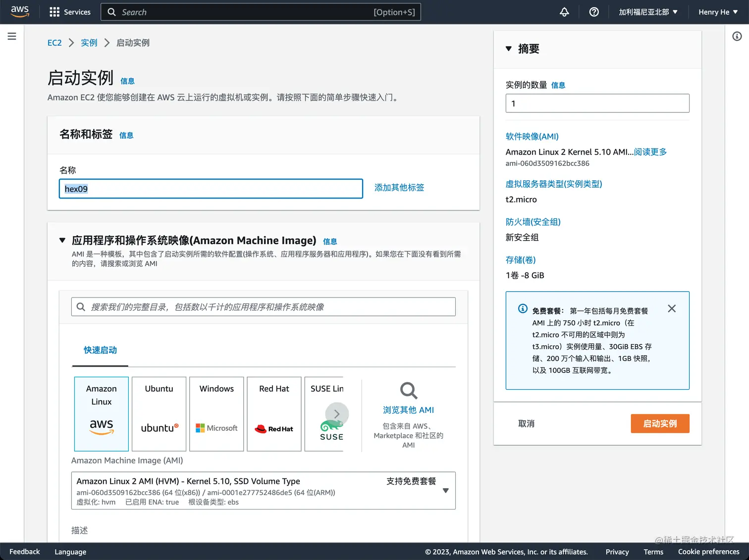Image resolution: width=749 pixels, height=560 pixels.
Task: Select the Ubuntu AMI tile
Action: (159, 414)
